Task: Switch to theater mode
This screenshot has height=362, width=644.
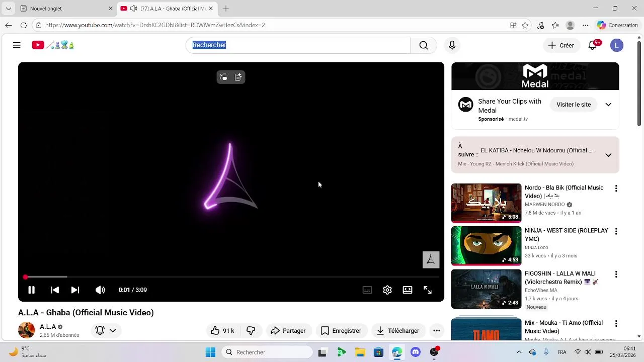Action: [x=408, y=290]
